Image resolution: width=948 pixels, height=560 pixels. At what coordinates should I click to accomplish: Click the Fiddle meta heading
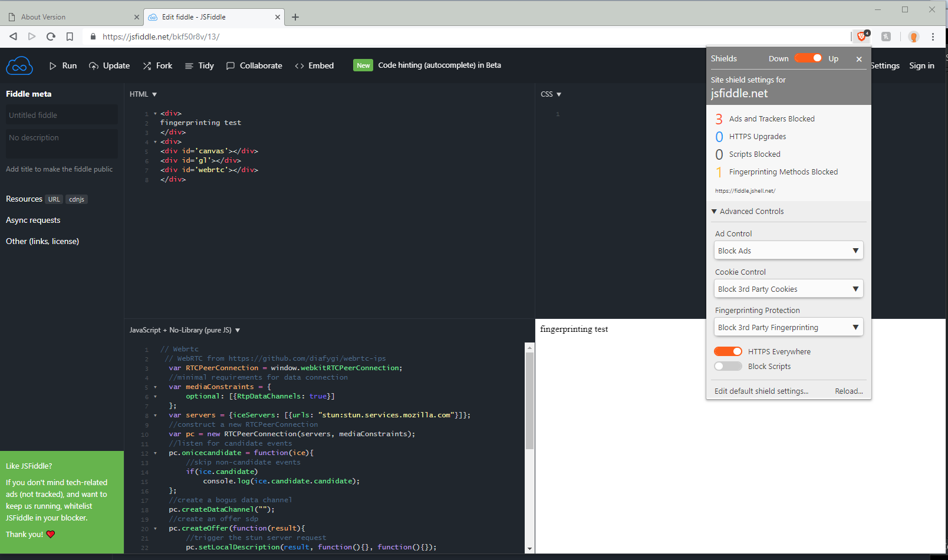(x=28, y=94)
